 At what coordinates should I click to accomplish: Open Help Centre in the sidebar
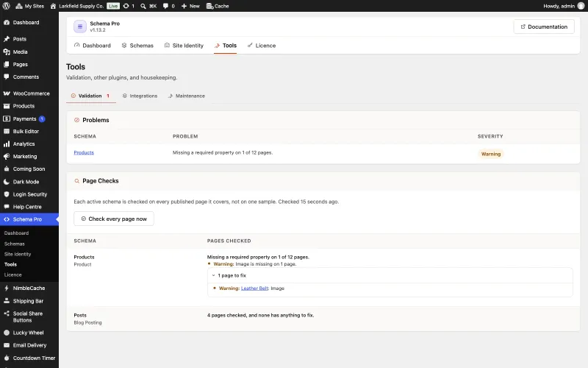[29, 207]
